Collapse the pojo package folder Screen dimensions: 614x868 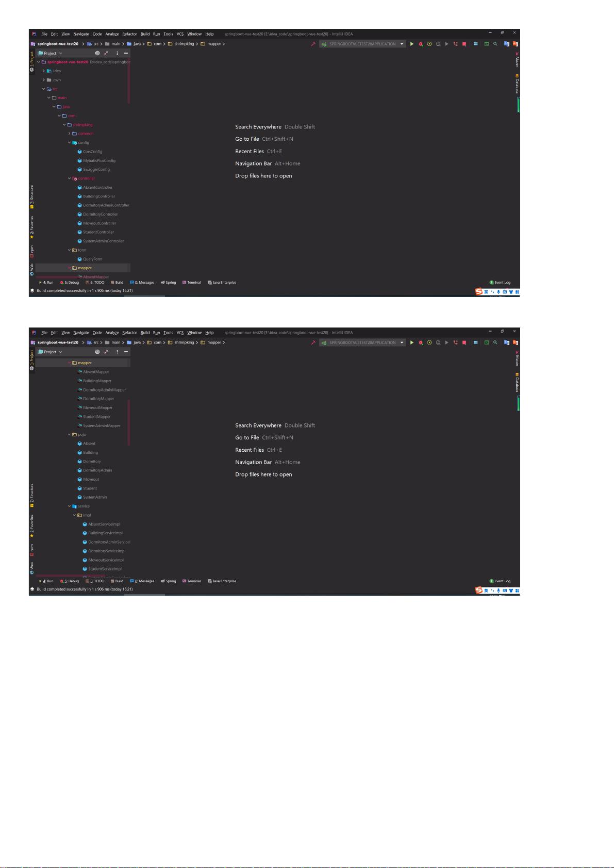pos(70,434)
